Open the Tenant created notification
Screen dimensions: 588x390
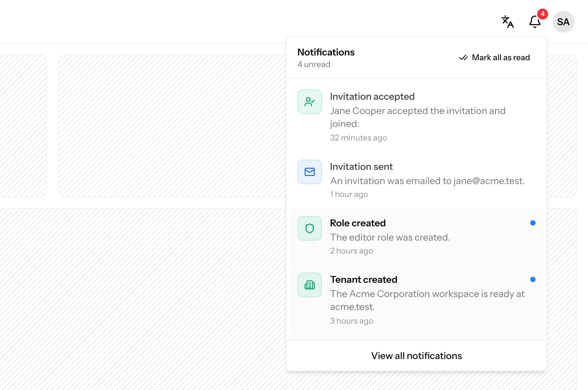pyautogui.click(x=416, y=300)
